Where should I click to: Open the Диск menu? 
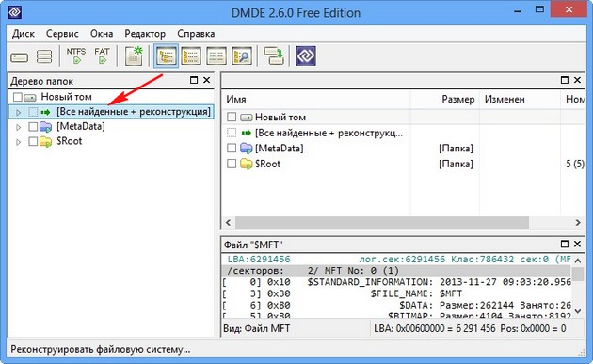point(24,34)
